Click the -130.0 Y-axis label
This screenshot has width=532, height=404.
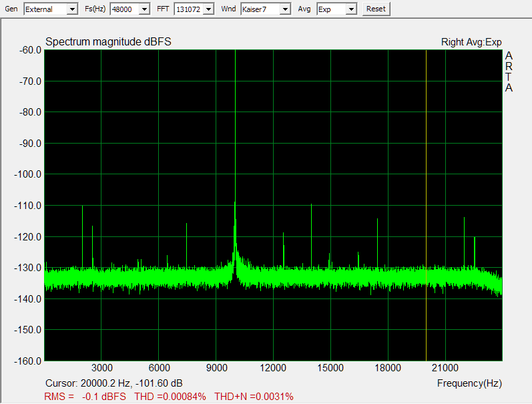27,268
